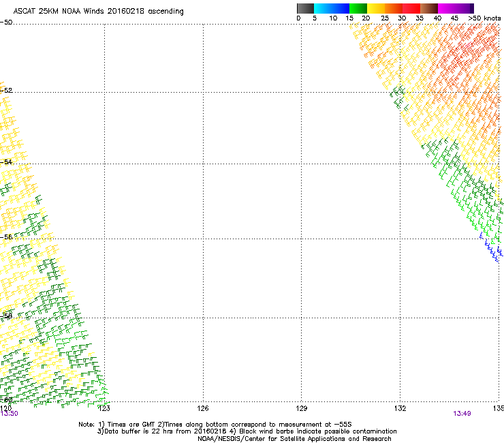Click the "129" longitude axis label
Viewport: 504px width, 443px height.
[302, 408]
